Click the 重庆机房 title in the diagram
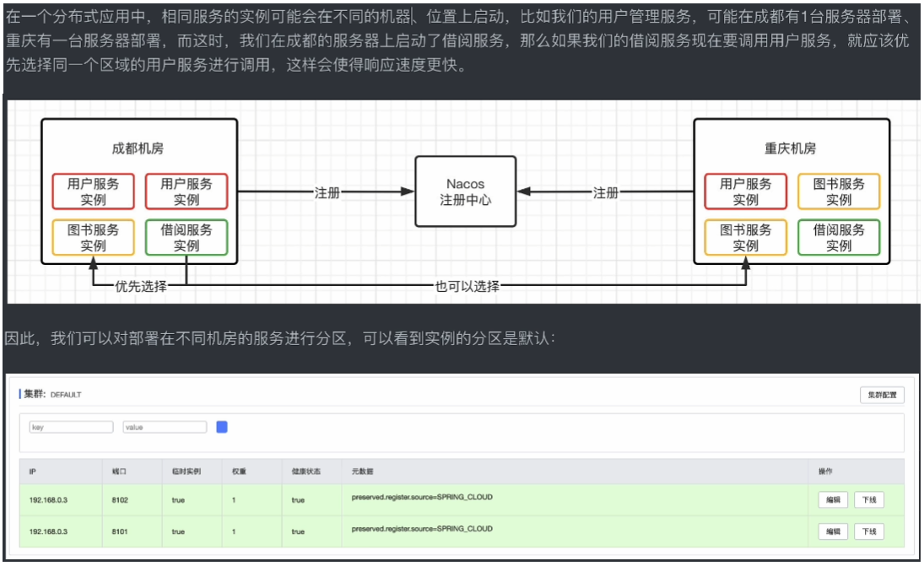Image resolution: width=924 pixels, height=566 pixels. pos(790,148)
